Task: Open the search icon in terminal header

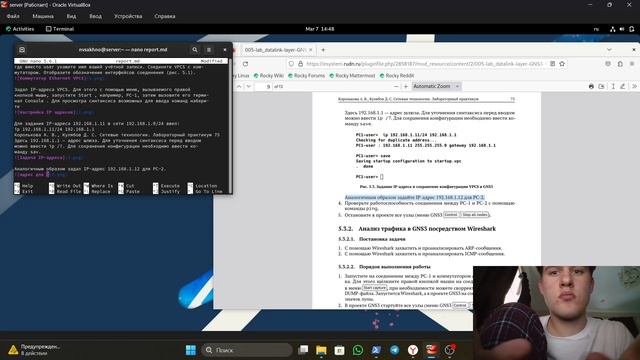Action: (195, 50)
